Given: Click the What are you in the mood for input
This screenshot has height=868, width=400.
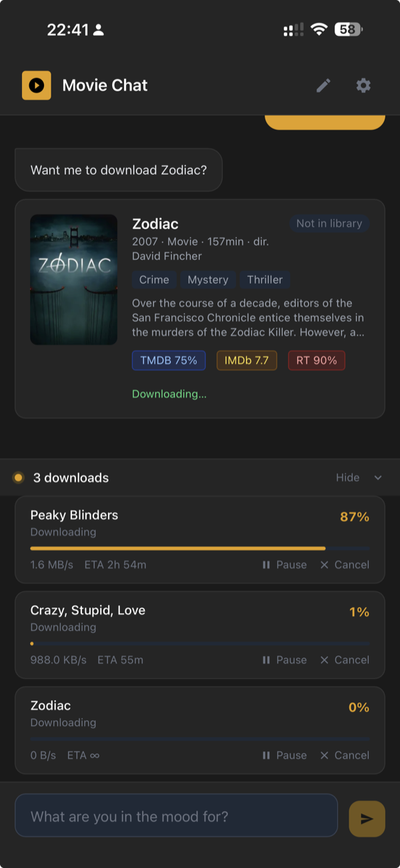Looking at the screenshot, I should click(x=176, y=815).
